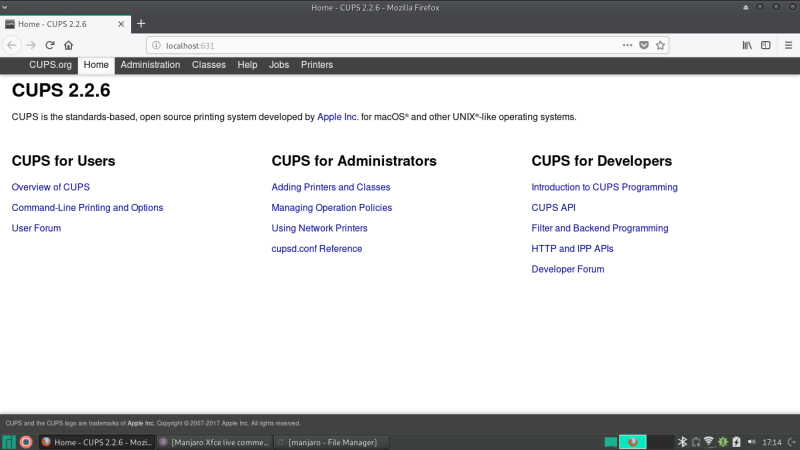800x450 pixels.
Task: Open the Administration tab in CUPS
Action: tap(150, 65)
